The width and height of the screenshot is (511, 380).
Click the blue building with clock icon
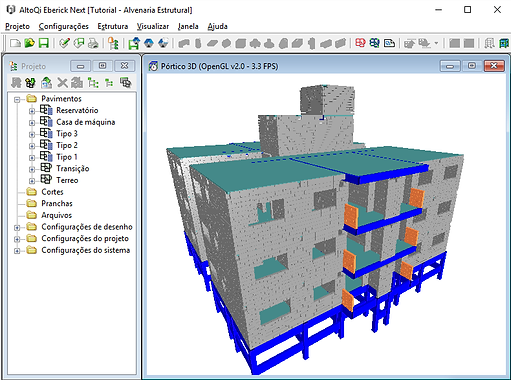point(163,43)
